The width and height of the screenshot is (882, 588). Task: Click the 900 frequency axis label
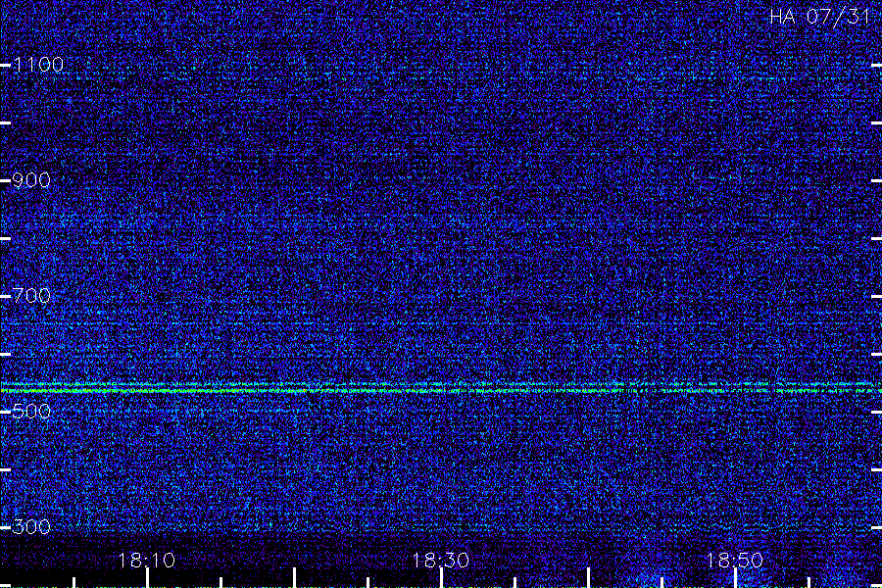[x=31, y=180]
